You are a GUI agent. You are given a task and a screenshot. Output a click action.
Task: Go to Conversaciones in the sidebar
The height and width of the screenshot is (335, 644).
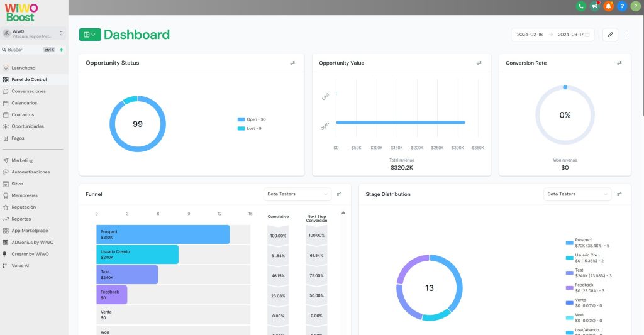(28, 91)
